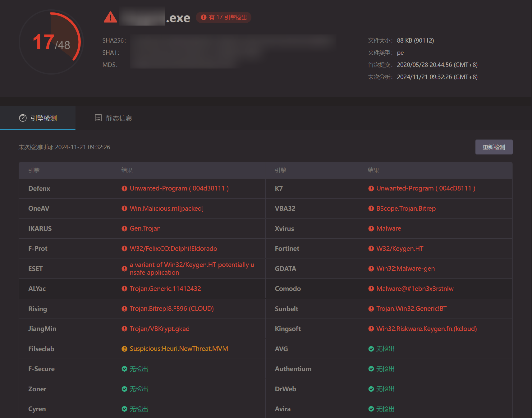The image size is (532, 418).
Task: Click the red alert icon in Defenx result
Action: point(124,189)
